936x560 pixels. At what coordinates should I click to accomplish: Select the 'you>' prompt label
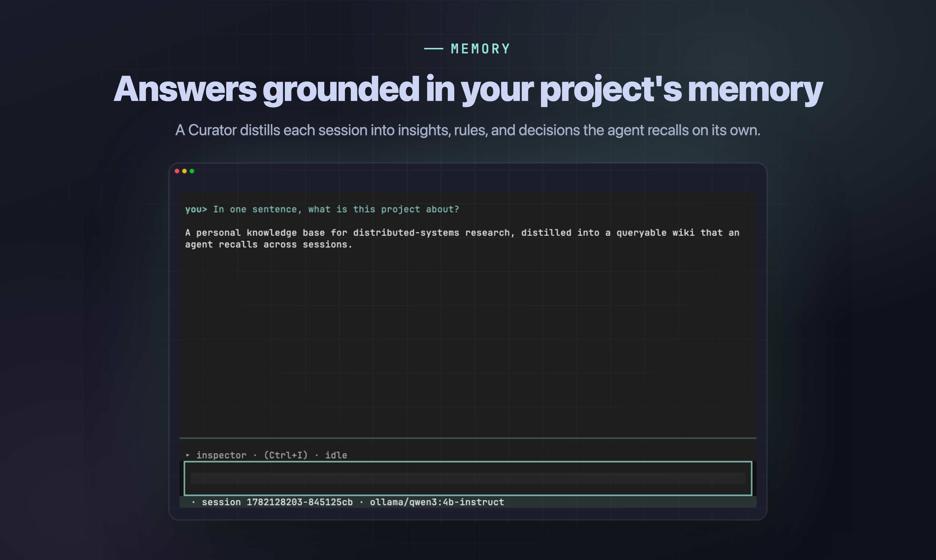tap(196, 209)
